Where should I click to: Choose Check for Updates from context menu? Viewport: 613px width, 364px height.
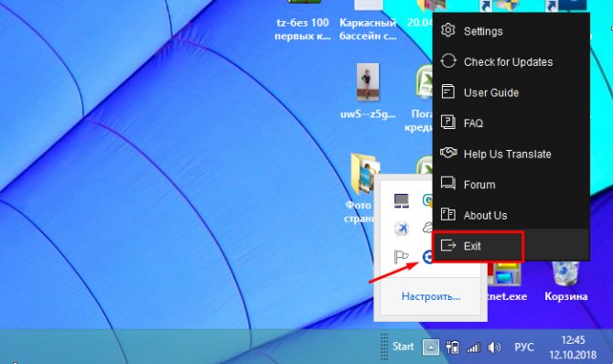point(511,61)
